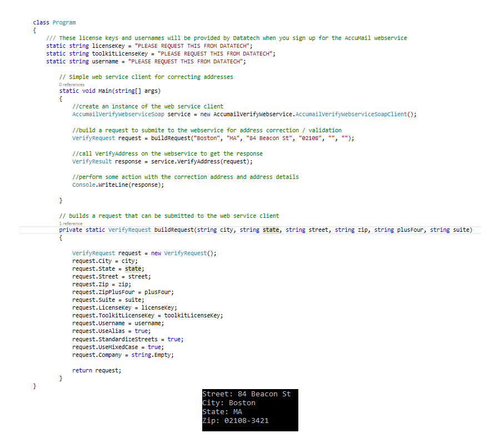Click the "84 Beacon St" string argument in code
The height and width of the screenshot is (448, 500).
[269, 138]
